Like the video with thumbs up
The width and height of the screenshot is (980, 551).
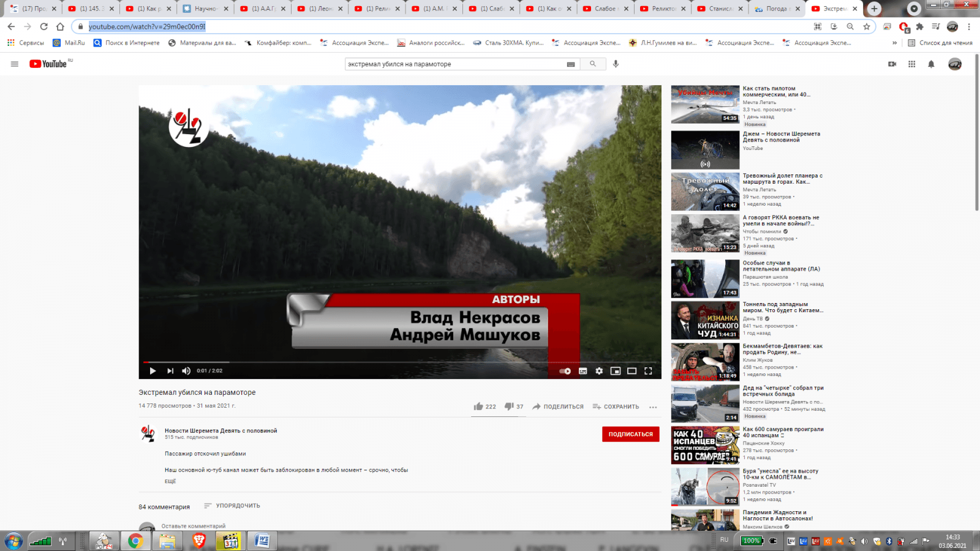(x=478, y=407)
